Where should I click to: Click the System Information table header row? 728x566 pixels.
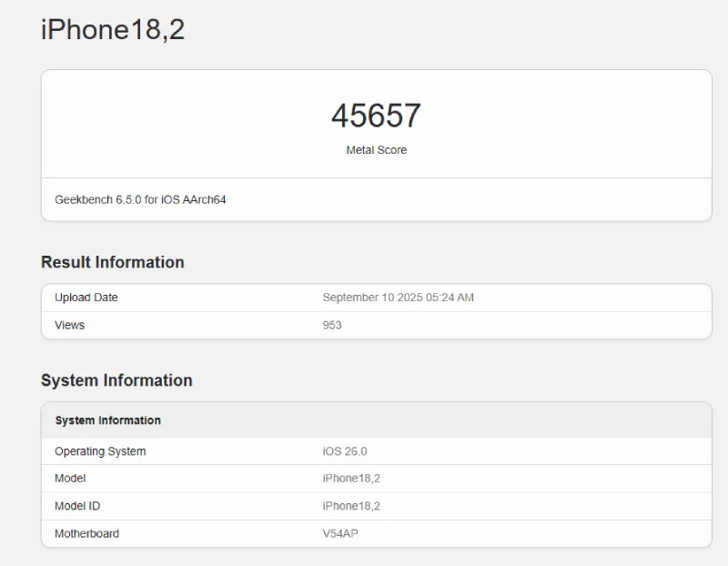click(377, 420)
